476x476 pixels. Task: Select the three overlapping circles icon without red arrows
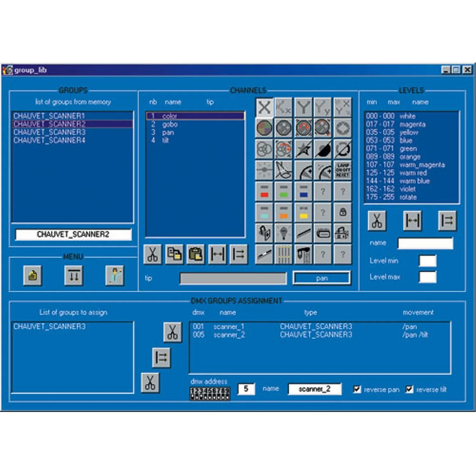tap(264, 149)
